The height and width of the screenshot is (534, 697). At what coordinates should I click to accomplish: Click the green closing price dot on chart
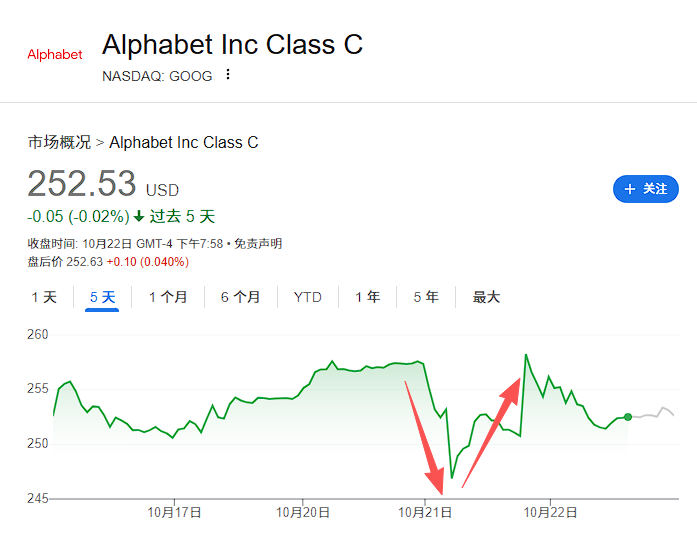tap(627, 417)
